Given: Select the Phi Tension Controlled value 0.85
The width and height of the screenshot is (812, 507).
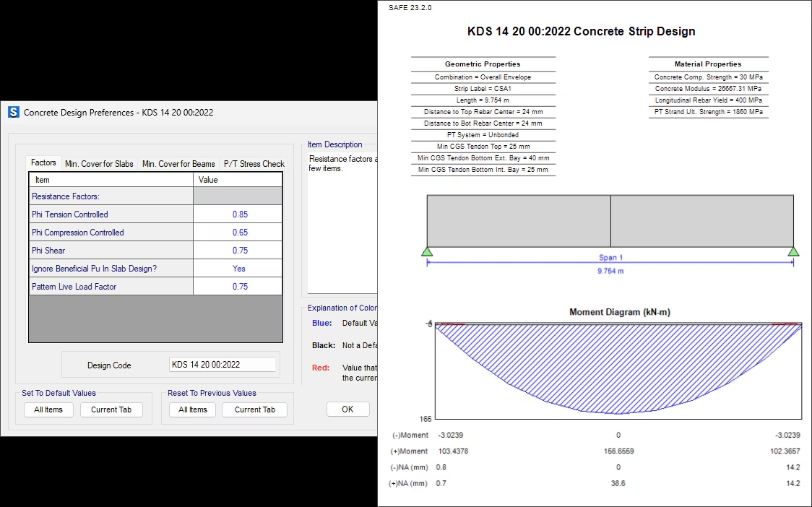Looking at the screenshot, I should (239, 214).
